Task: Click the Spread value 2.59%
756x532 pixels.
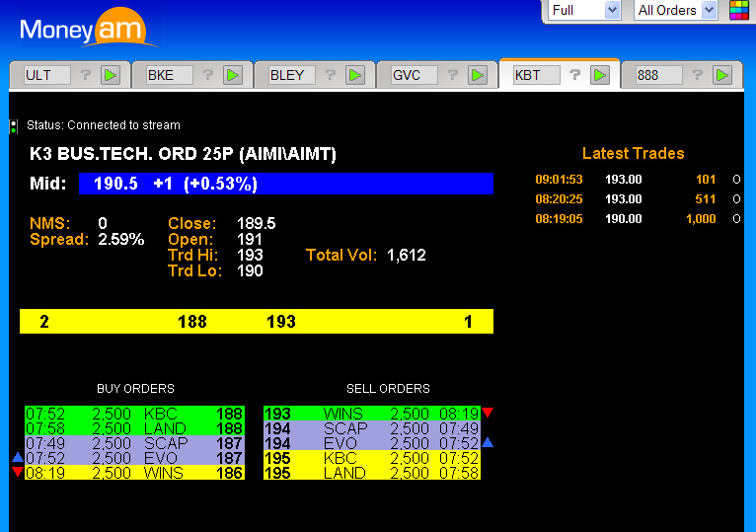Action: tap(121, 239)
